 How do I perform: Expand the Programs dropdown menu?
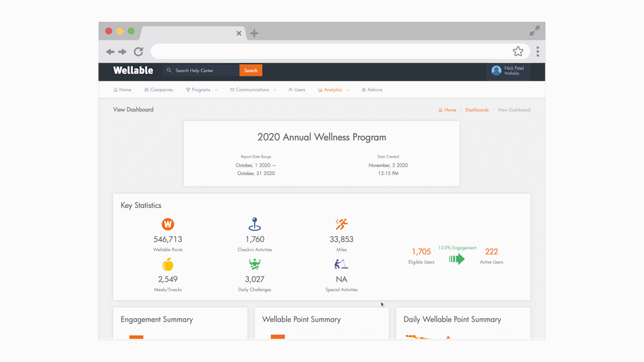tap(201, 90)
